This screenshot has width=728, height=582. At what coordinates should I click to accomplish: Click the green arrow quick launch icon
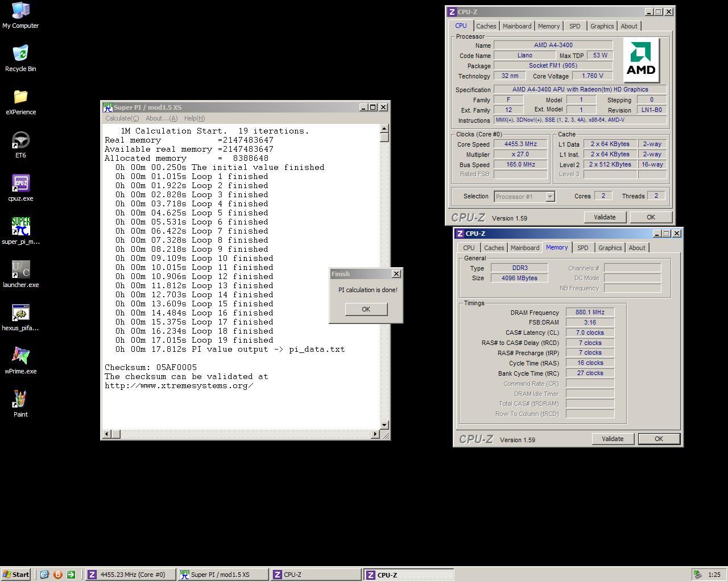pyautogui.click(x=71, y=575)
